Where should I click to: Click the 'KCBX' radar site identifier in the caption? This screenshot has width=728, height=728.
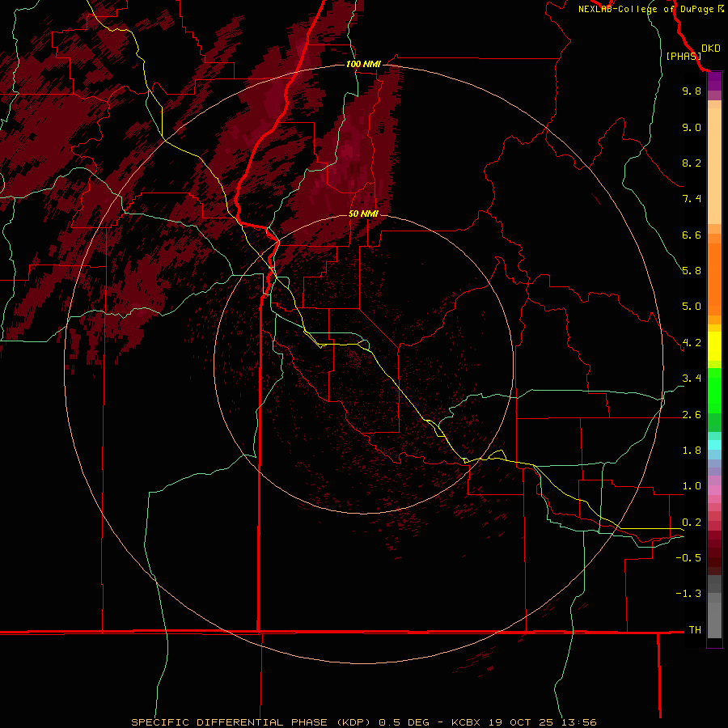[467, 722]
